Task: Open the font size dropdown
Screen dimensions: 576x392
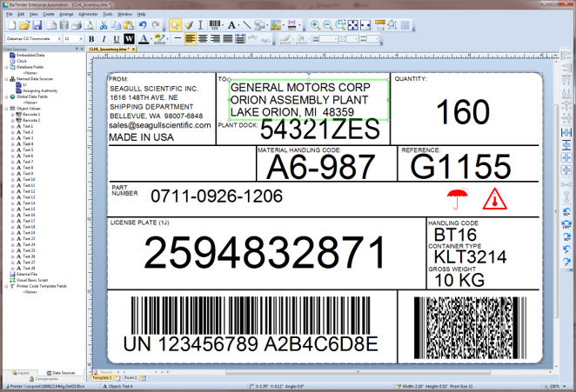Action: [x=81, y=38]
